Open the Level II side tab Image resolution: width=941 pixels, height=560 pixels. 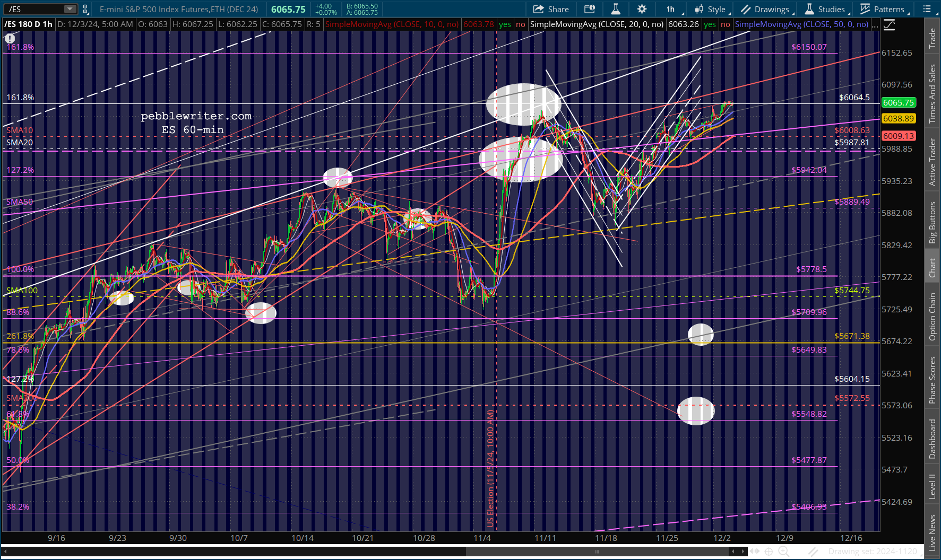click(x=933, y=486)
